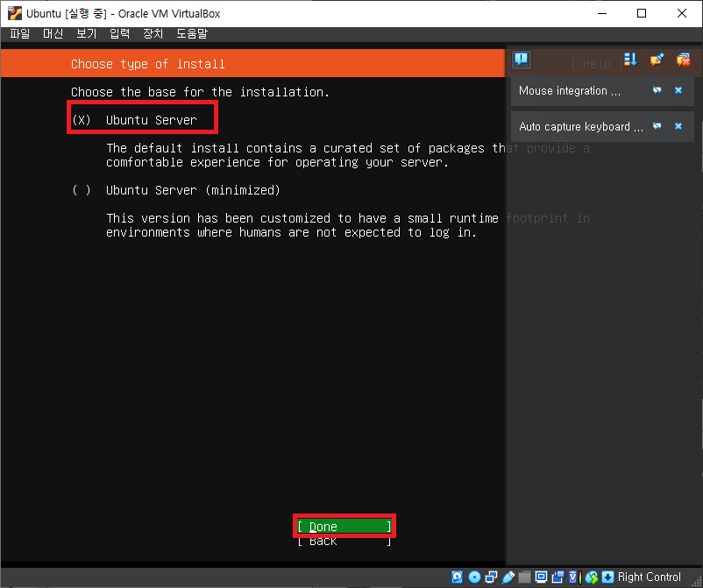Viewport: 703px width, 588px height.
Task: Click the hard disk activity indicator
Action: [458, 577]
